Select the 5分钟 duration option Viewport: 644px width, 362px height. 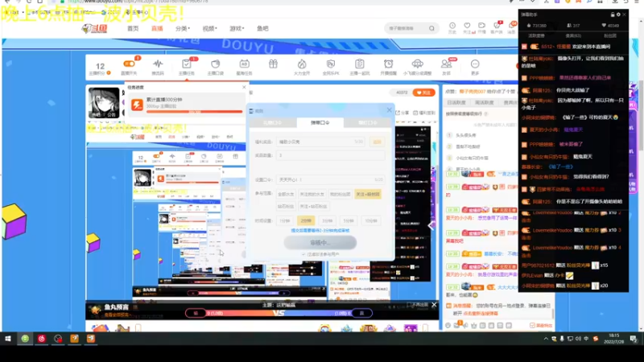349,220
